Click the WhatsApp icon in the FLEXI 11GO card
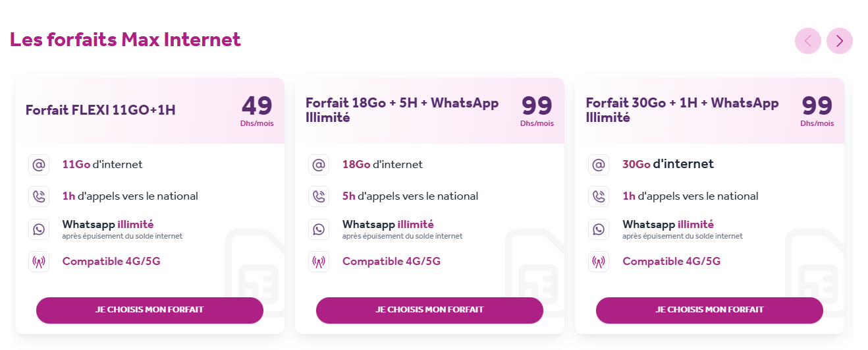The image size is (868, 350). [x=39, y=229]
